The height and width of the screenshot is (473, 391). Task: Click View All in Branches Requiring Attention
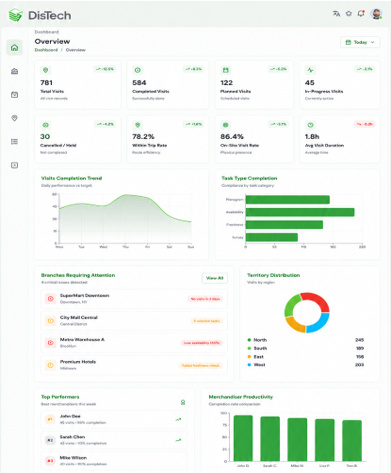tap(215, 278)
